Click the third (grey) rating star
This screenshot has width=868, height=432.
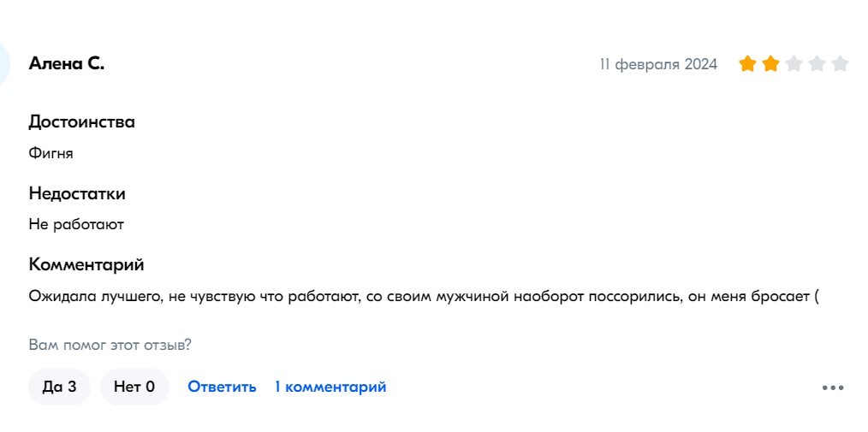794,64
